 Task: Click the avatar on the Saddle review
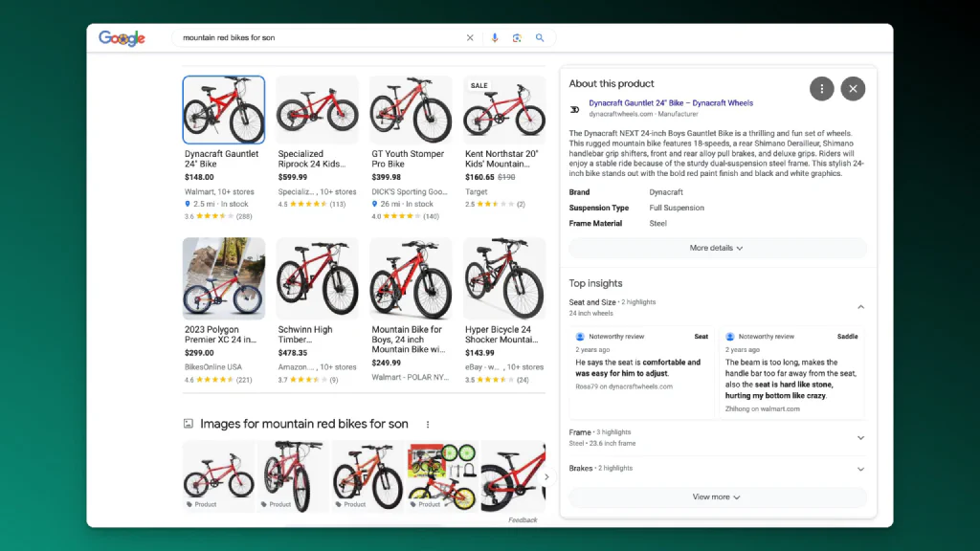pos(730,337)
